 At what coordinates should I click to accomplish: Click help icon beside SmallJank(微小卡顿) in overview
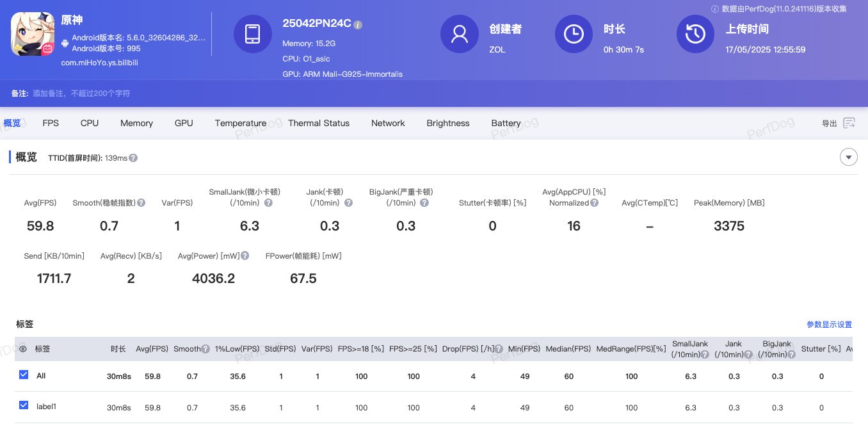[268, 203]
